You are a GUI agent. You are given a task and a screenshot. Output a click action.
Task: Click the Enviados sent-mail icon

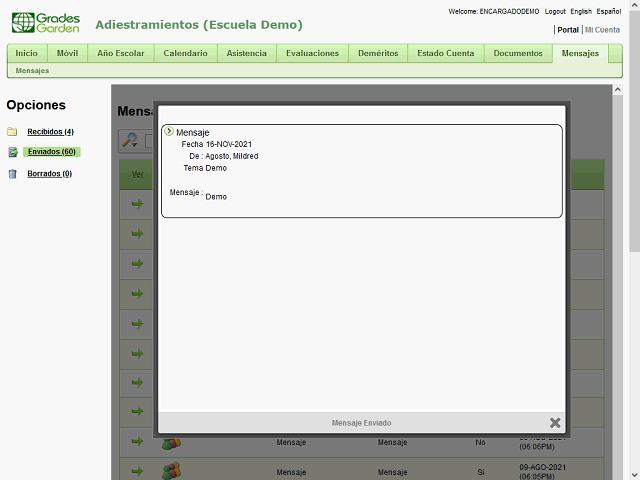[12, 153]
